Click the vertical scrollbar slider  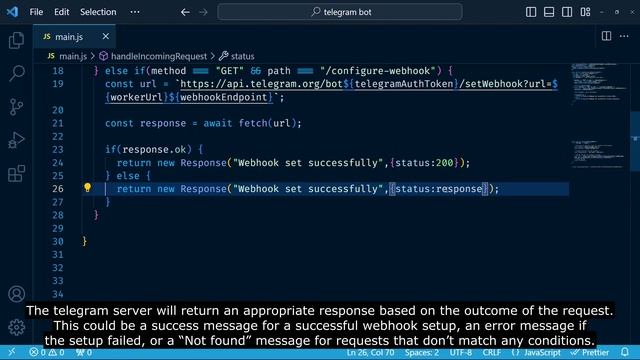click(x=635, y=141)
